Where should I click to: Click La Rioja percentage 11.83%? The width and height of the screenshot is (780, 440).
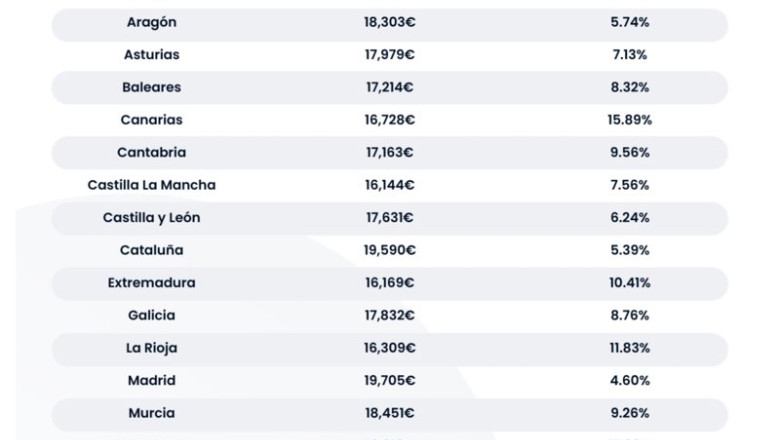pyautogui.click(x=630, y=348)
